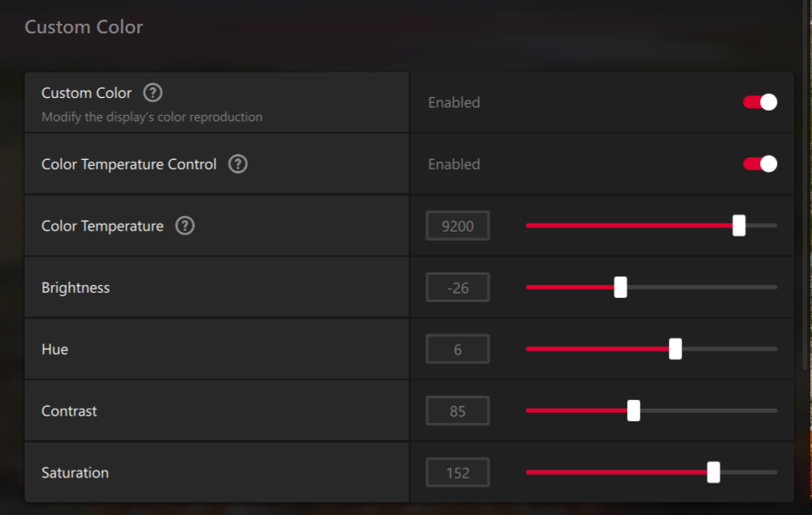
Task: Click the Contrast slider thumb
Action: click(x=633, y=411)
